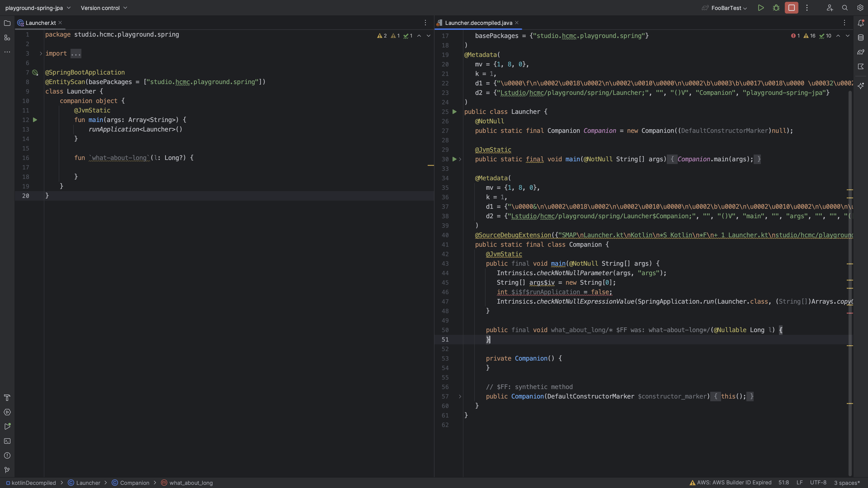Open the Database tool window

[861, 37]
